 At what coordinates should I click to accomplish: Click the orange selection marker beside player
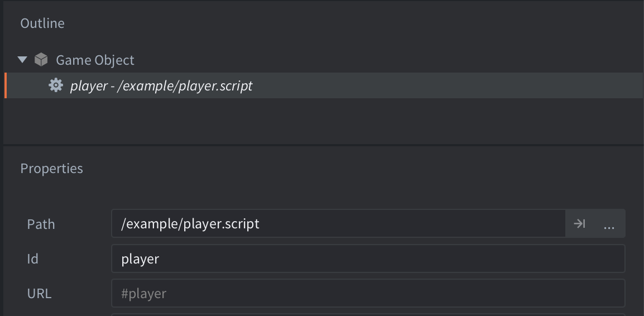[6, 85]
